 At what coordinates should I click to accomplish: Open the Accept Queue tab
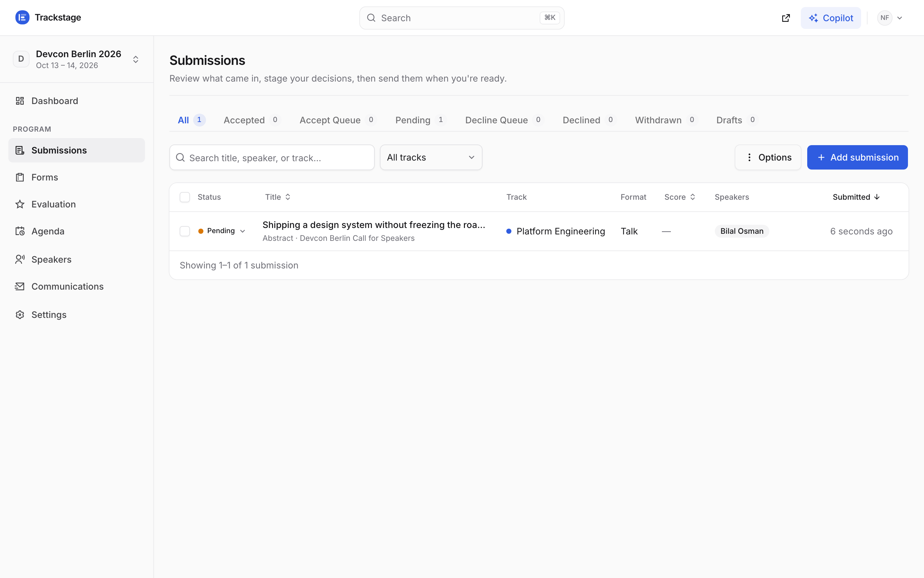coord(338,120)
